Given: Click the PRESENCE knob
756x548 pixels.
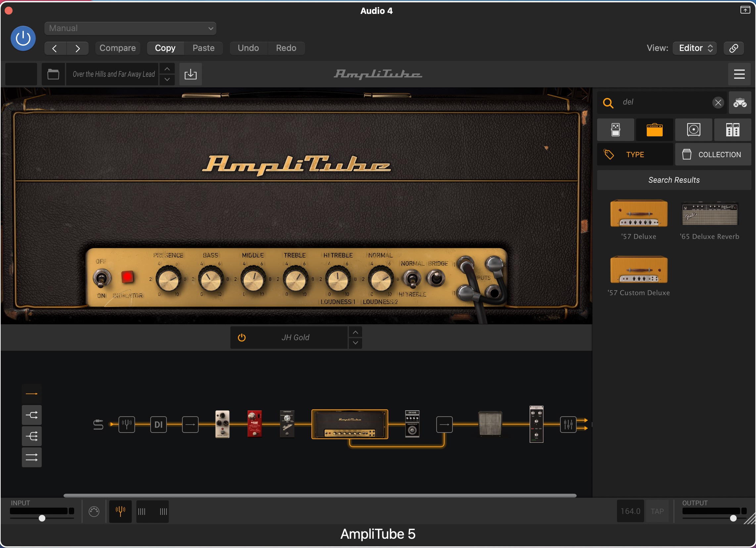Looking at the screenshot, I should coord(168,279).
